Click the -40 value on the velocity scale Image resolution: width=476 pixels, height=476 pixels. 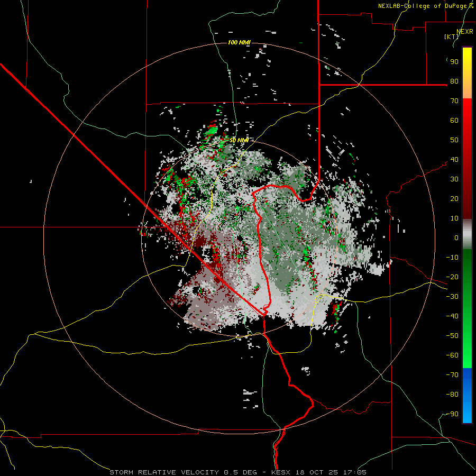click(452, 316)
